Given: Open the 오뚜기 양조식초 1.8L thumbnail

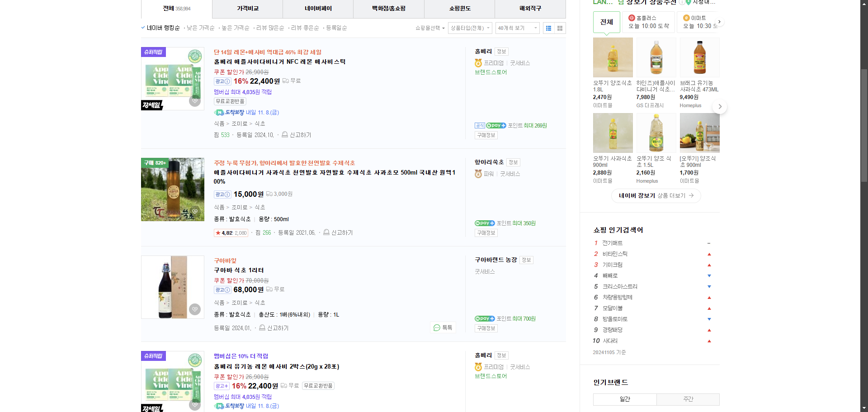Looking at the screenshot, I should coord(613,57).
